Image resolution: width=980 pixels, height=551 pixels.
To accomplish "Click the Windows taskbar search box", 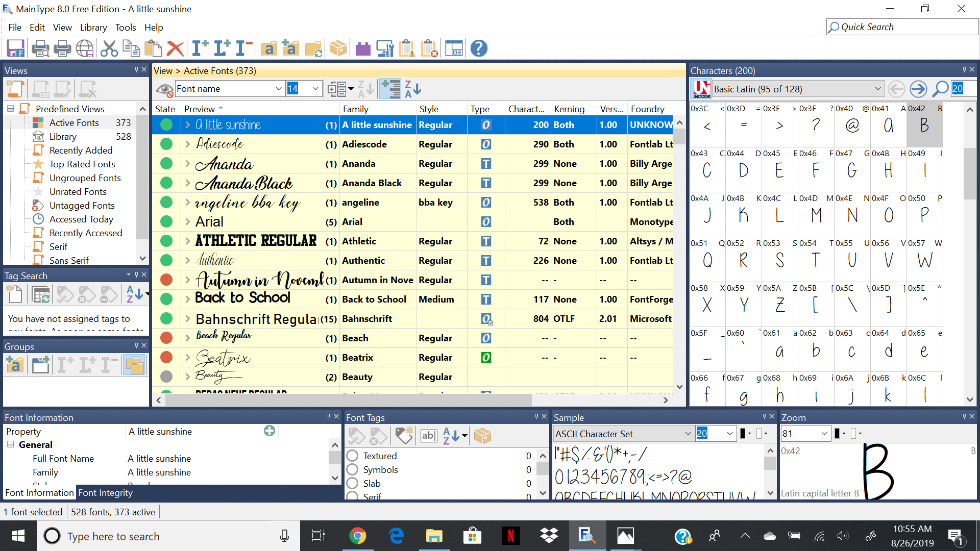I will point(168,536).
